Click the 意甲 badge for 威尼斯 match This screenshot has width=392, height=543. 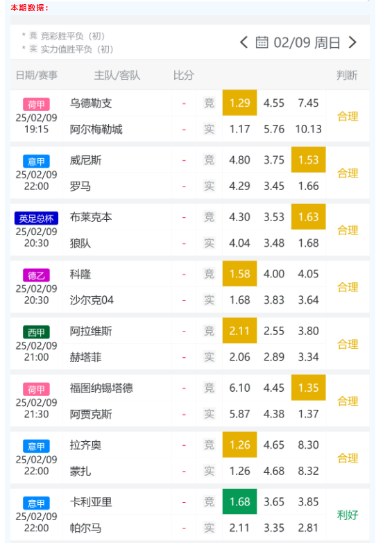coord(36,162)
